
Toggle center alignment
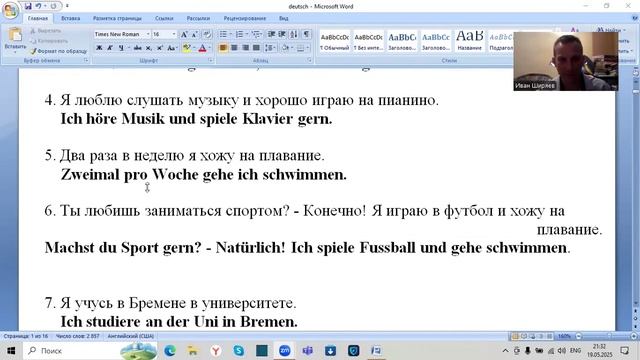[x=234, y=48]
